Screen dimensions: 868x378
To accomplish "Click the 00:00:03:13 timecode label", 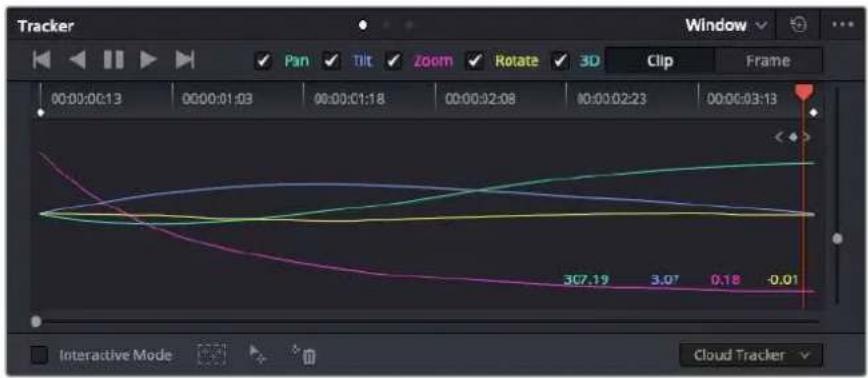I will [742, 100].
